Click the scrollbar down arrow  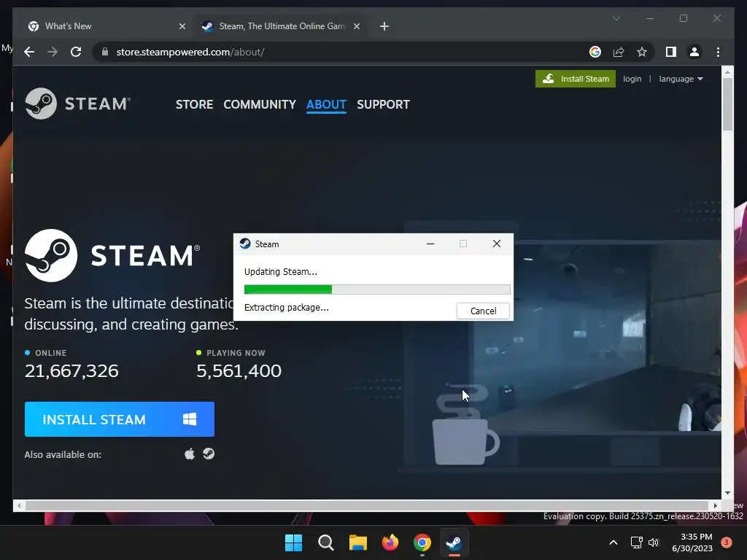pyautogui.click(x=727, y=493)
